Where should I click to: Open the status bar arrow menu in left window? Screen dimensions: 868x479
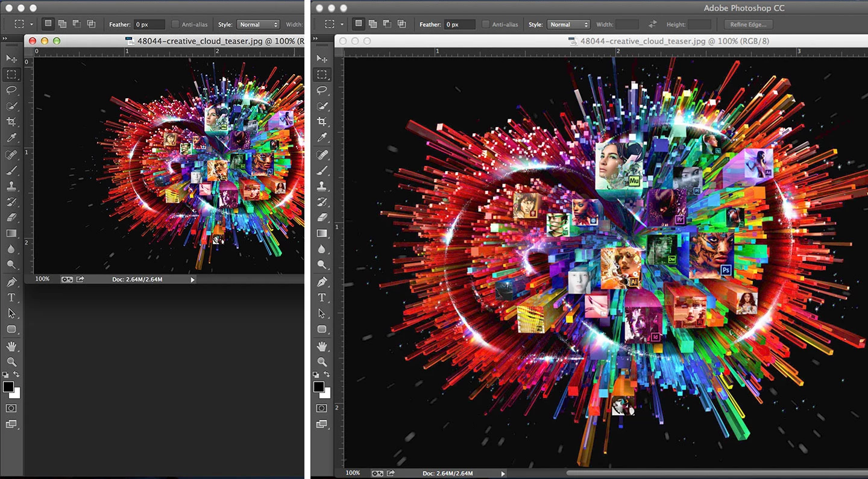[x=193, y=280]
